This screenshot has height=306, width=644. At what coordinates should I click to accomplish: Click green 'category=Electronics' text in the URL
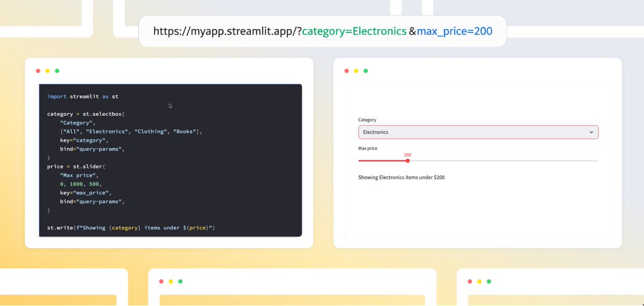[354, 31]
